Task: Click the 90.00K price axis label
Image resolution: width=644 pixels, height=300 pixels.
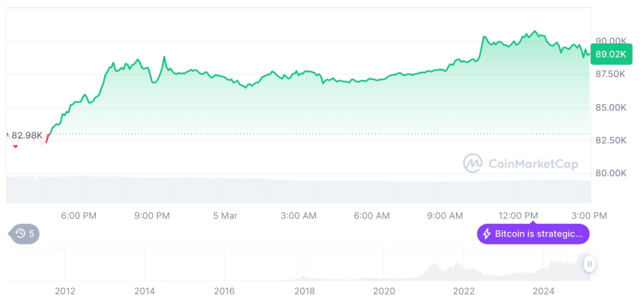Action: [x=611, y=41]
